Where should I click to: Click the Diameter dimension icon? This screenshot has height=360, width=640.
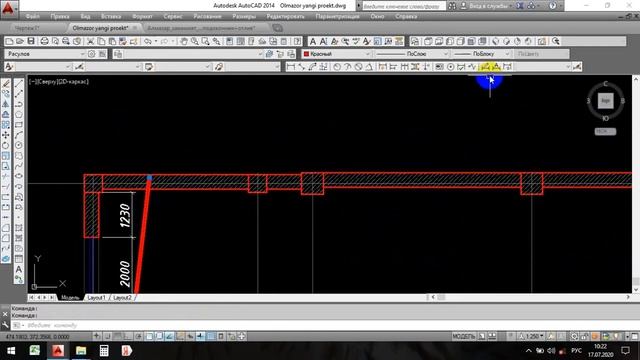click(x=358, y=67)
